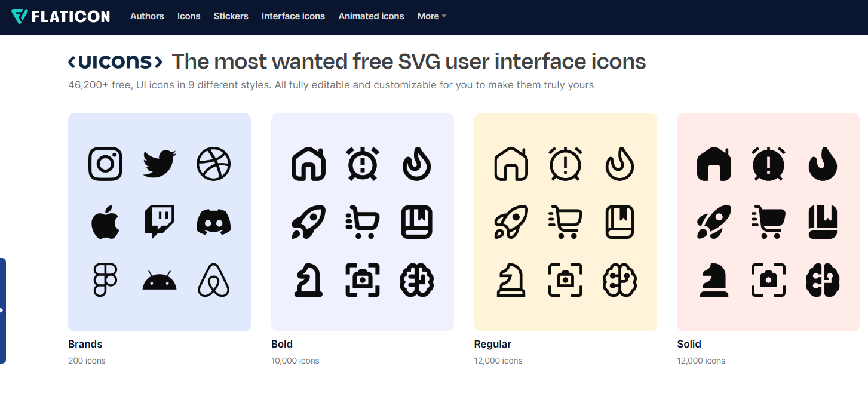Open the Bold style link

coord(282,344)
